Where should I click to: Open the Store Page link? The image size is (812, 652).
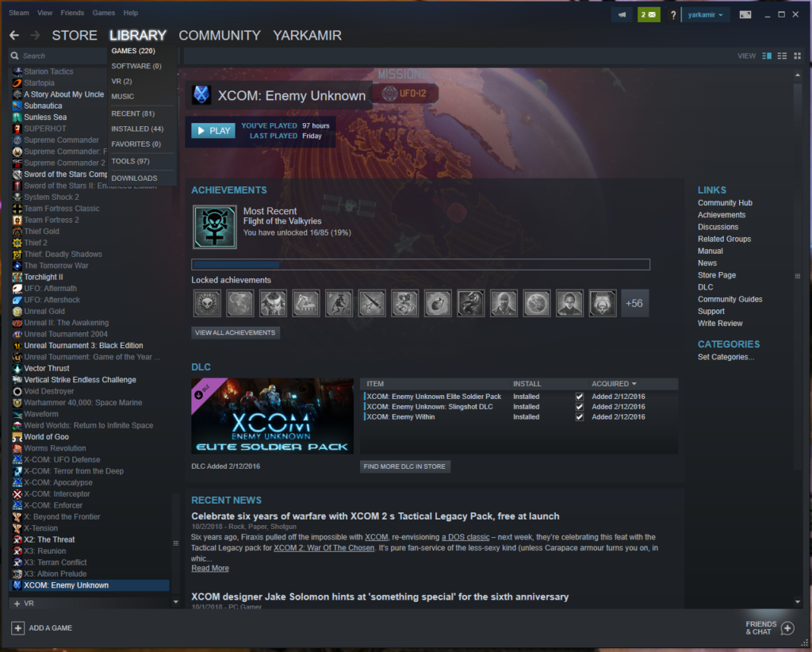pos(717,275)
